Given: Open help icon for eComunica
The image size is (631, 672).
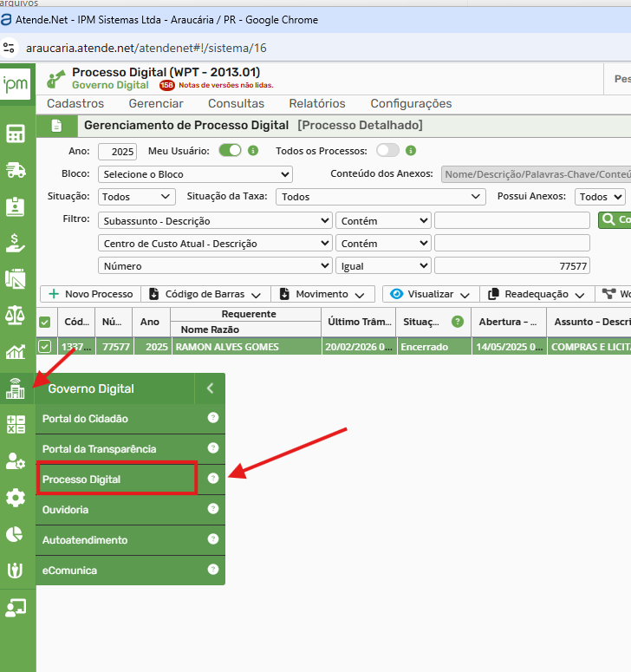Looking at the screenshot, I should click(x=213, y=570).
